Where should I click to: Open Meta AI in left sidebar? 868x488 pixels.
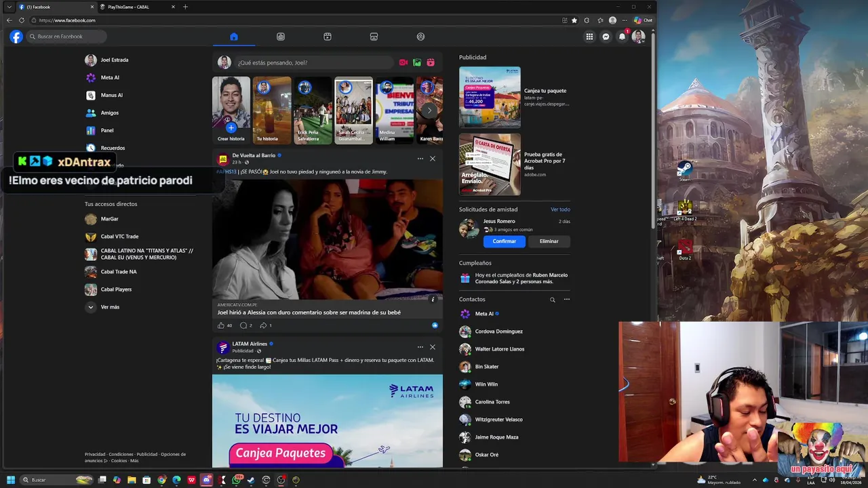pyautogui.click(x=110, y=77)
